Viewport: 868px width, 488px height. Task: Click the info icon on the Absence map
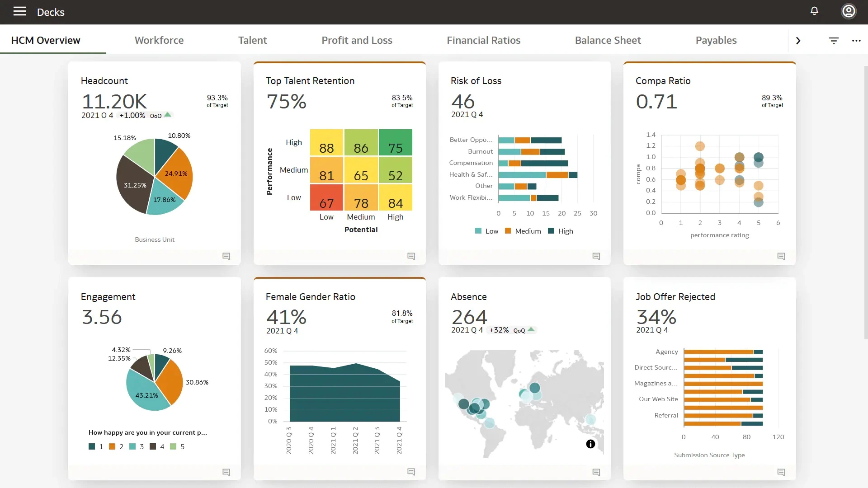pyautogui.click(x=590, y=444)
